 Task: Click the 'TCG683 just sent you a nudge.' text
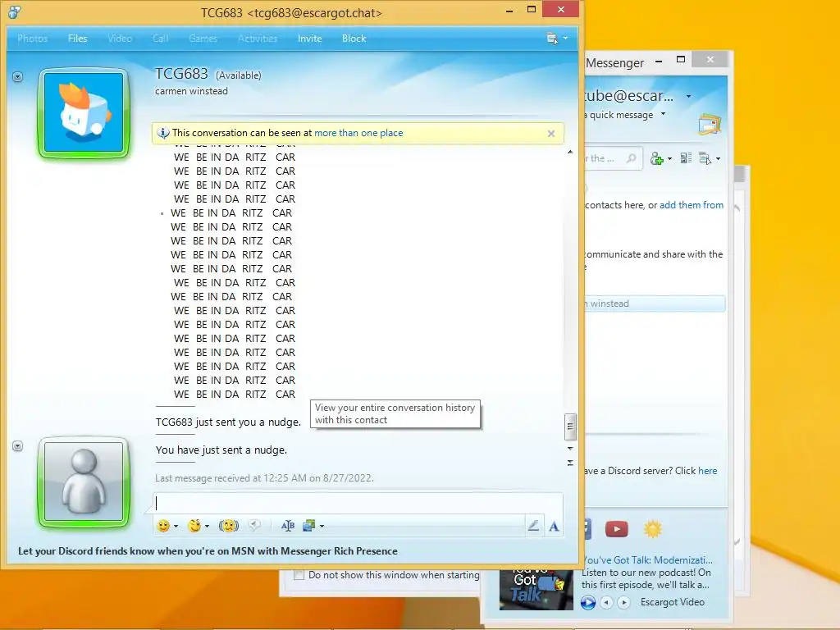[228, 422]
